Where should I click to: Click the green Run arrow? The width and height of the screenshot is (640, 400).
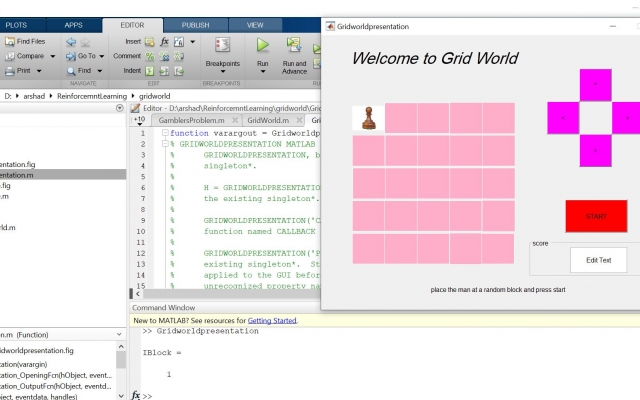point(262,44)
